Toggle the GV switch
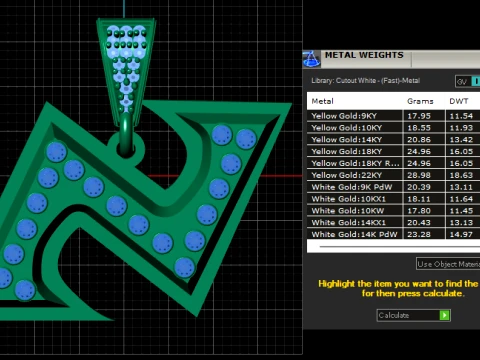This screenshot has height=360, width=480. click(468, 81)
